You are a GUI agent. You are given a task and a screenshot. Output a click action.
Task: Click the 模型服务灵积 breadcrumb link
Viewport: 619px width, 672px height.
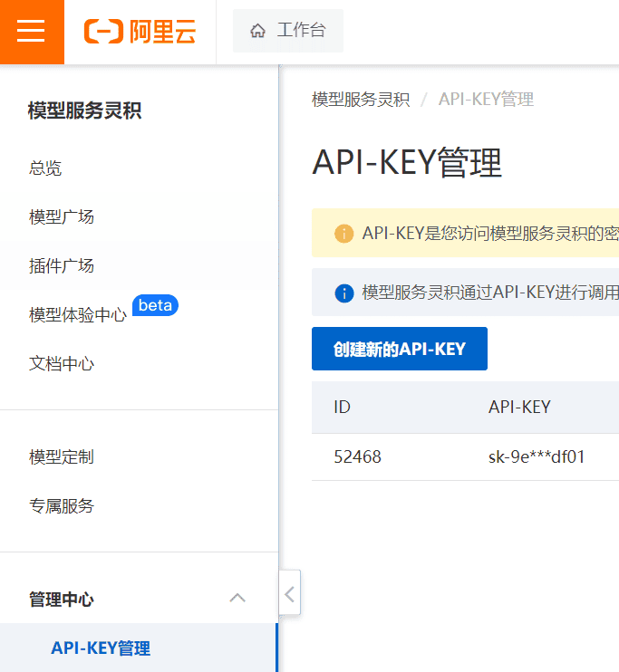(361, 100)
